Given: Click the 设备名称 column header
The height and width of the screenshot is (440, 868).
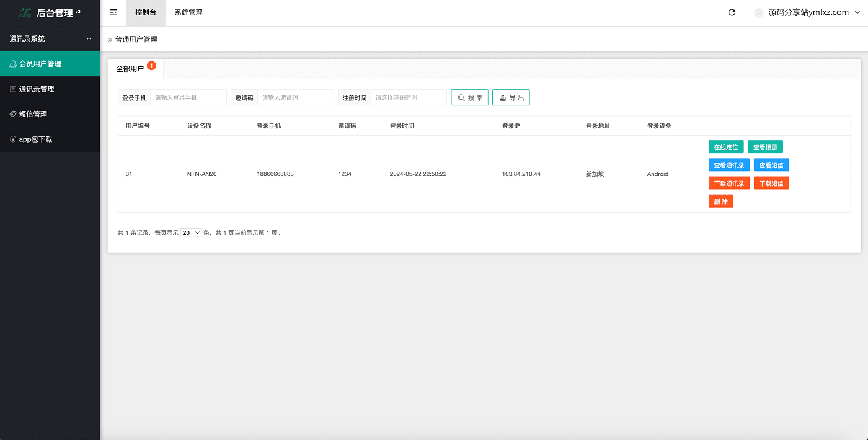Looking at the screenshot, I should click(x=199, y=126).
